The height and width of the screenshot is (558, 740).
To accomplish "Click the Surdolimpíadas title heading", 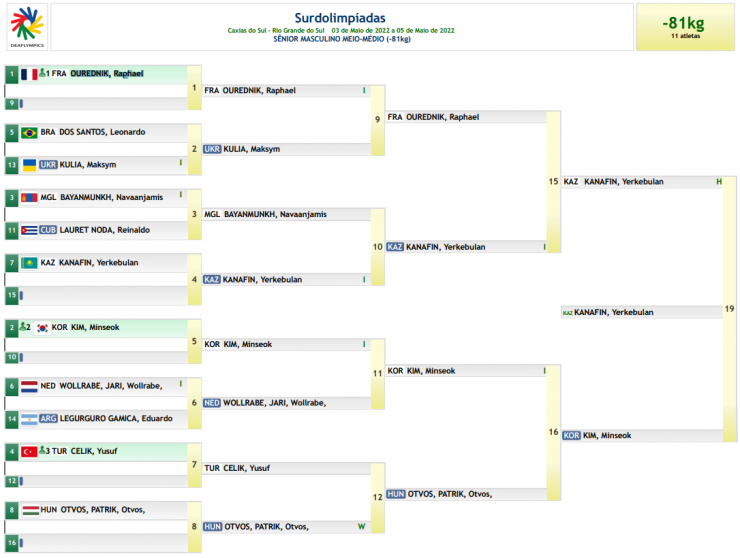I will pyautogui.click(x=341, y=17).
